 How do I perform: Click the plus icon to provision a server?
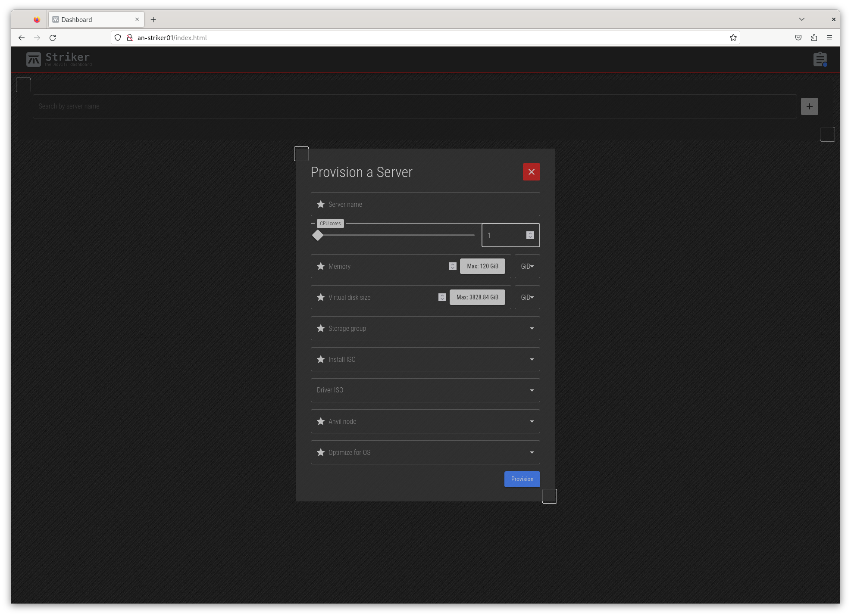pyautogui.click(x=810, y=106)
